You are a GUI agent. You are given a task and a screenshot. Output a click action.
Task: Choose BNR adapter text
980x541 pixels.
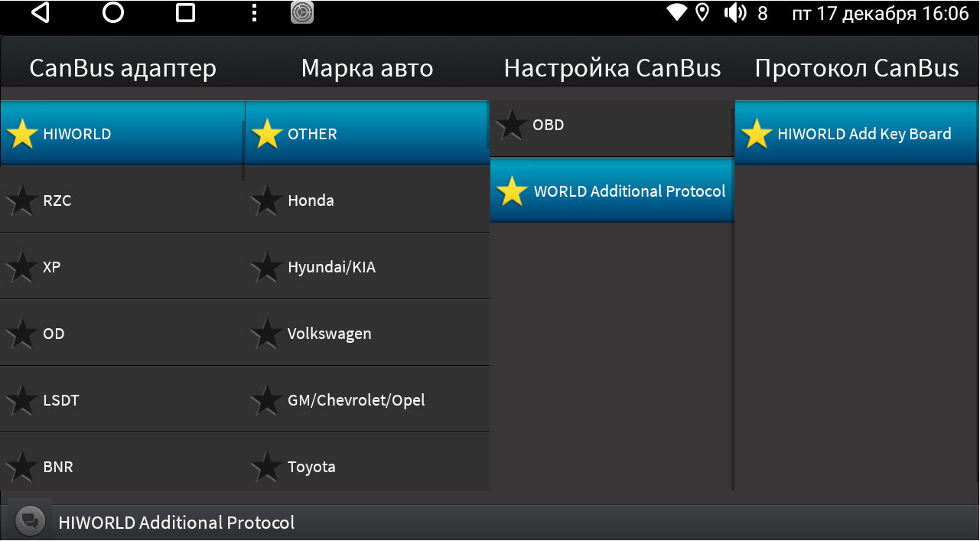[58, 467]
